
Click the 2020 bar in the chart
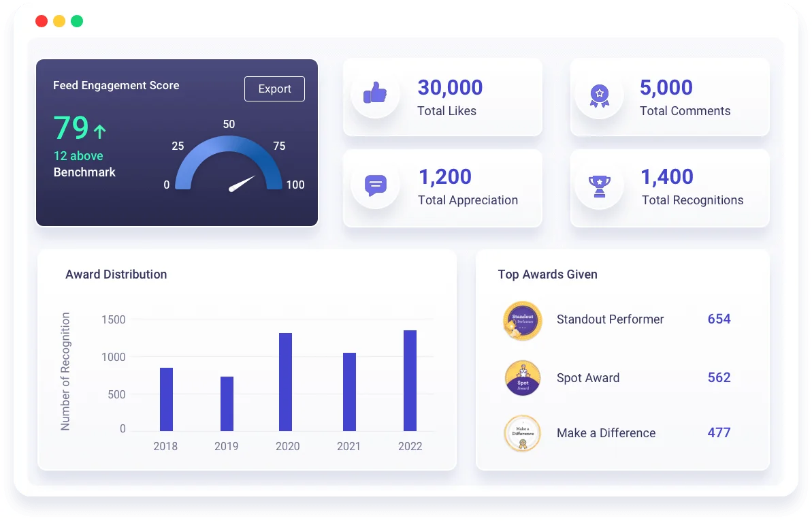(x=287, y=381)
